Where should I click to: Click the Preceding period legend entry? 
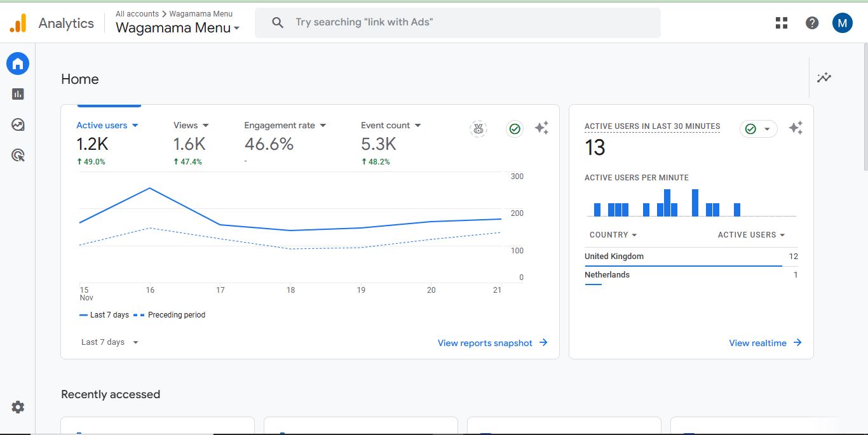pyautogui.click(x=170, y=315)
